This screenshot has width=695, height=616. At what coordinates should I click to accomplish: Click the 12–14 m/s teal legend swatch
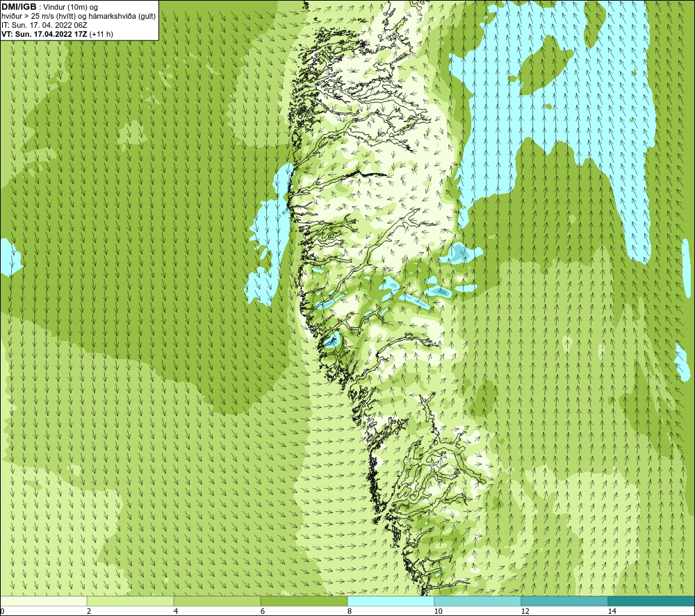coord(564,601)
